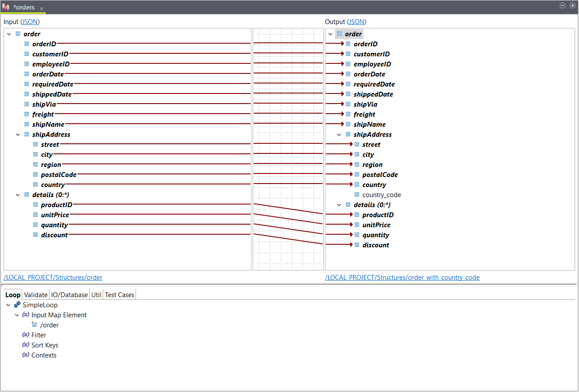
Task: Click the orders editor tab icon
Action: click(6, 7)
